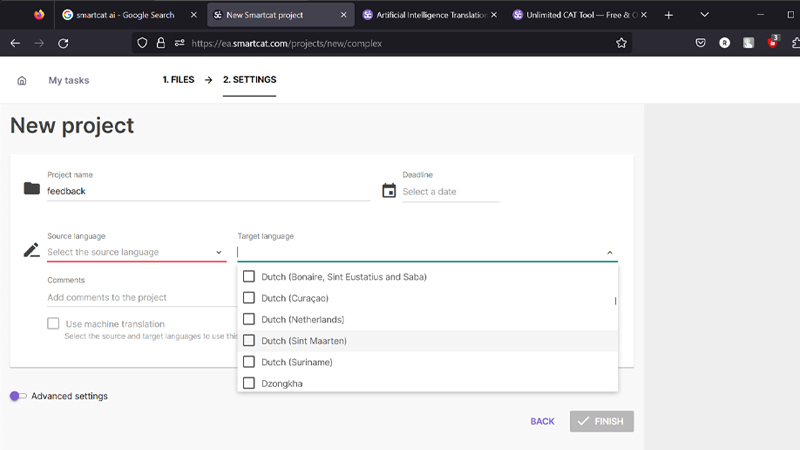Check Dutch (Bonaire, Sint Eustatius and Saba)
Viewport: 800px width, 450px height.
coord(249,277)
